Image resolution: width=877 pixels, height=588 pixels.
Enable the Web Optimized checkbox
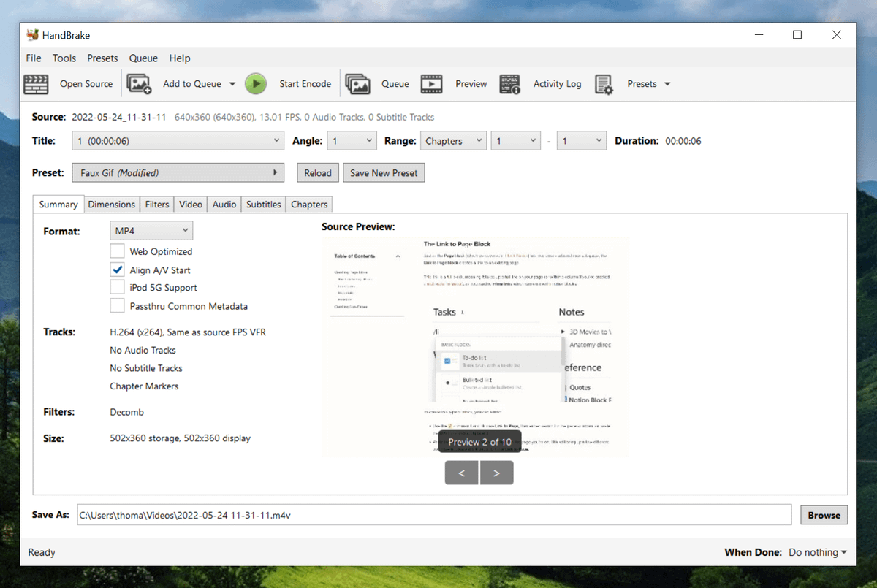click(x=117, y=251)
